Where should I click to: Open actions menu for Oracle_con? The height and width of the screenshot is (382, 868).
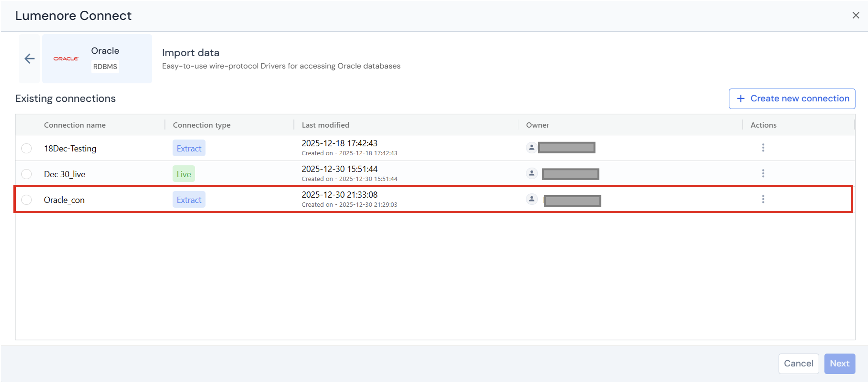[763, 199]
